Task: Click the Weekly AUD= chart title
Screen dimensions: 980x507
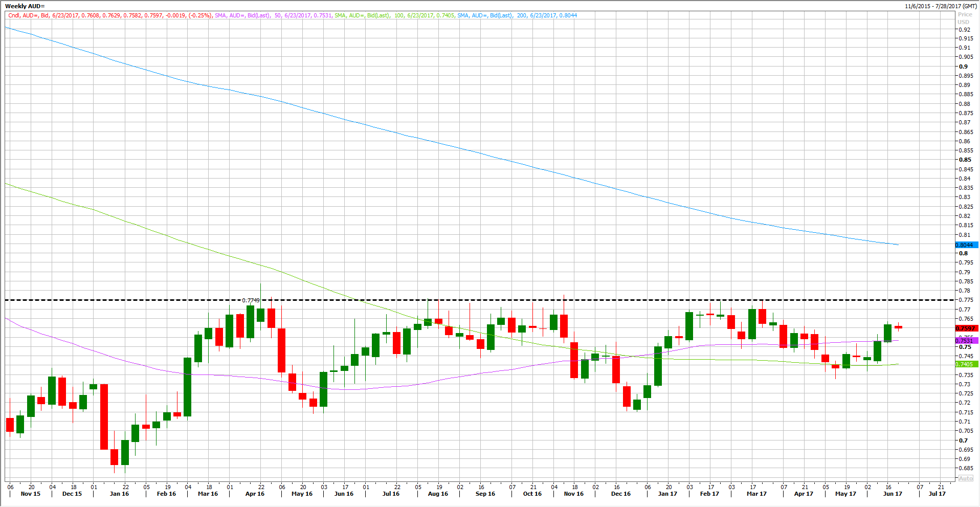Action: 25,6
